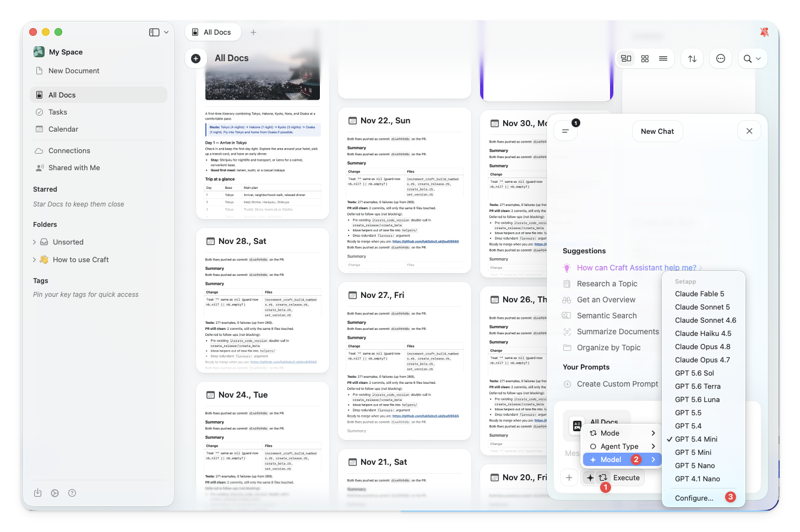Screen dimensions: 800x532
Task: Choose the Get an Overview suggestion
Action: click(606, 300)
